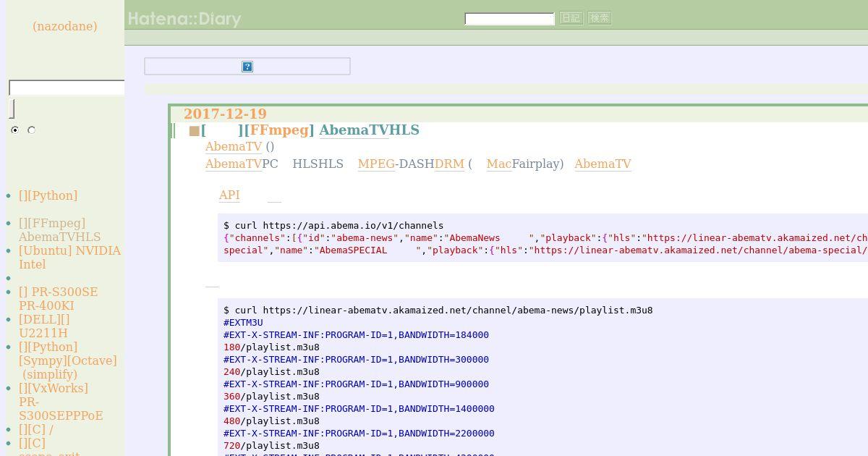This screenshot has width=868, height=456.
Task: Click the JSON line starting with {"channels"
Action: tap(545, 237)
